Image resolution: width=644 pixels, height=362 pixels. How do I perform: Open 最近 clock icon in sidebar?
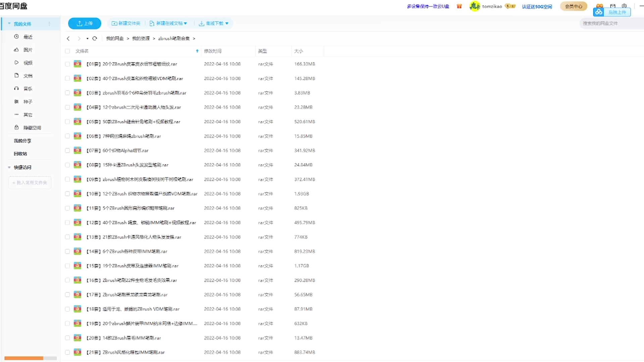[16, 37]
